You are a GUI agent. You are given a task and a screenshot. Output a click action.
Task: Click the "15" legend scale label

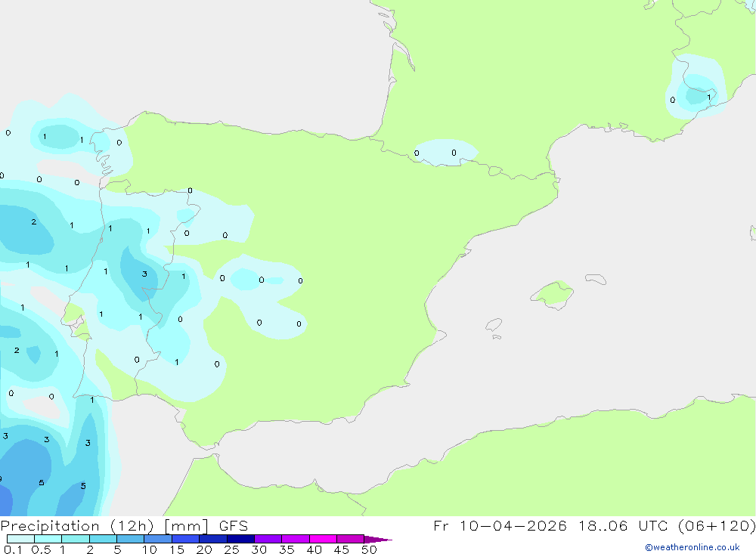(177, 549)
